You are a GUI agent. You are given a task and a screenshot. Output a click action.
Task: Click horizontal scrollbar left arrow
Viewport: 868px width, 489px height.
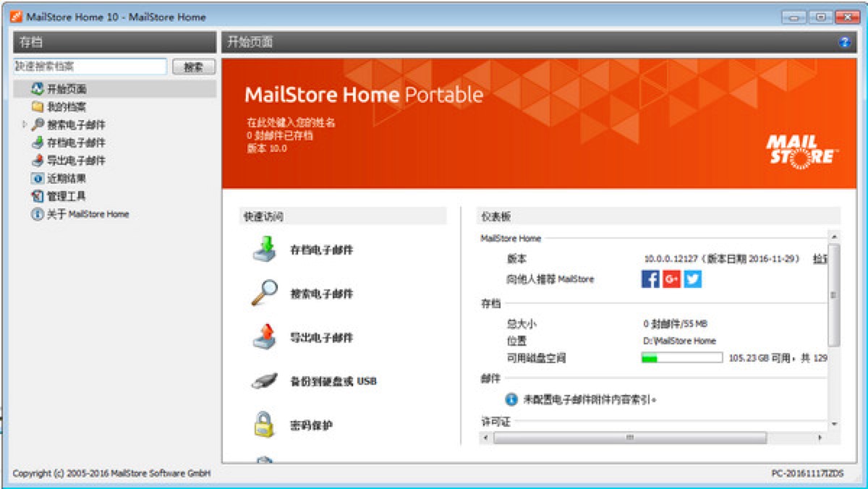pyautogui.click(x=485, y=438)
